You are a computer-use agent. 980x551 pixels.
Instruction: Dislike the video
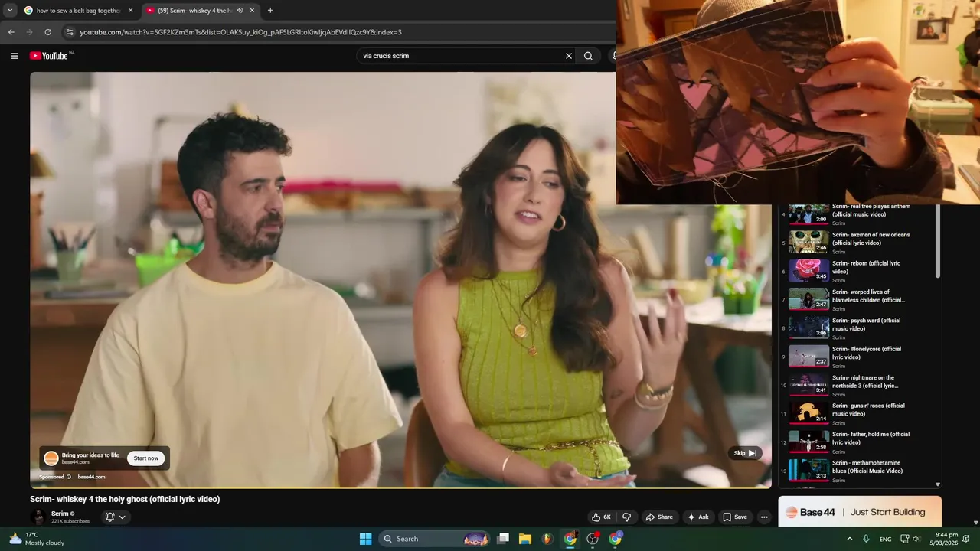tap(626, 517)
